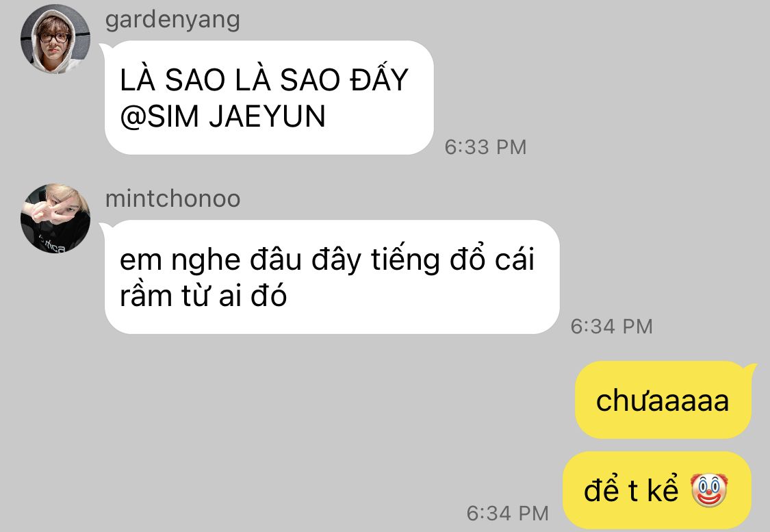The height and width of the screenshot is (532, 770).
Task: Tap the gardenyang username label
Action: 172,20
